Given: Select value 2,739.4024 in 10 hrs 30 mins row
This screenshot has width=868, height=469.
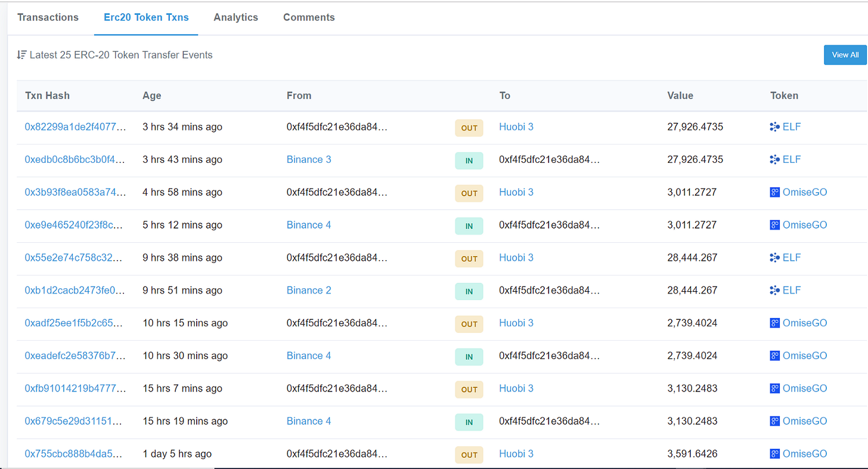Looking at the screenshot, I should pos(692,356).
